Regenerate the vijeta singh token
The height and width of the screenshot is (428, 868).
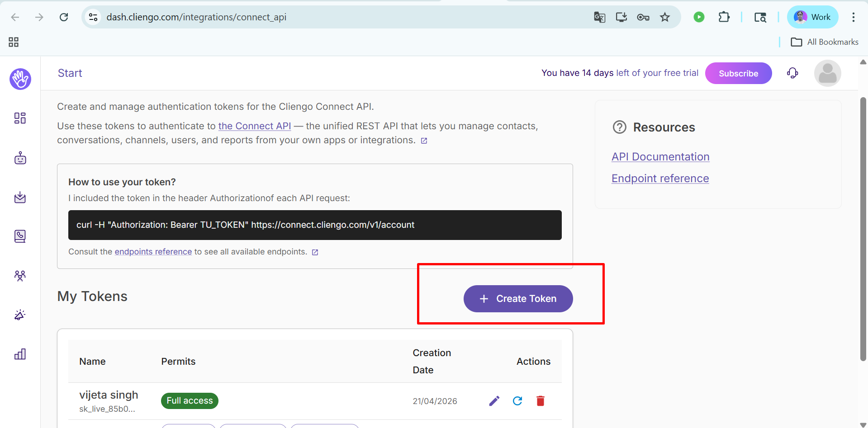[x=517, y=401]
